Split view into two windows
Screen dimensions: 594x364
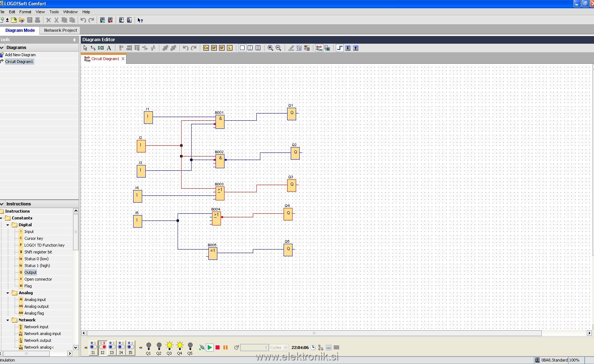[x=250, y=48]
